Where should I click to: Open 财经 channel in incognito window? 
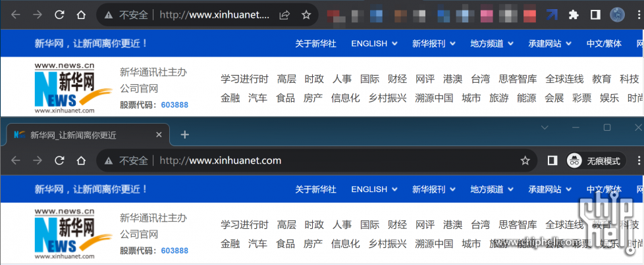click(x=397, y=224)
